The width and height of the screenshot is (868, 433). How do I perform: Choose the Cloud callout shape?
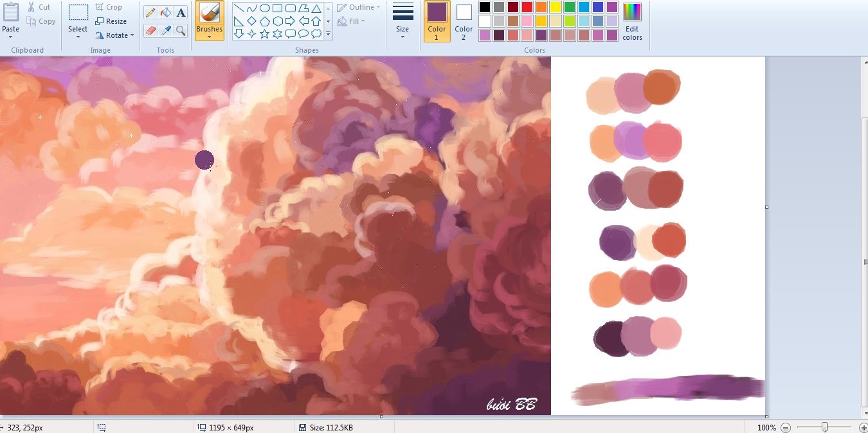coord(316,33)
